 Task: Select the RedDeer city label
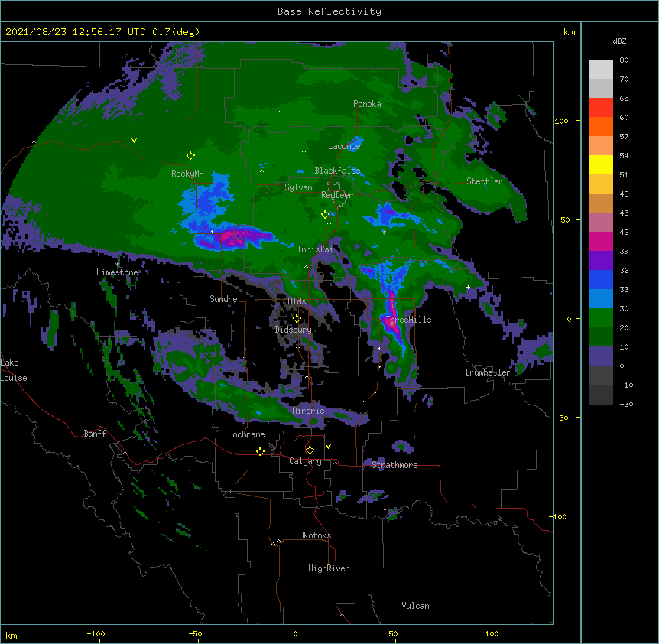point(337,195)
